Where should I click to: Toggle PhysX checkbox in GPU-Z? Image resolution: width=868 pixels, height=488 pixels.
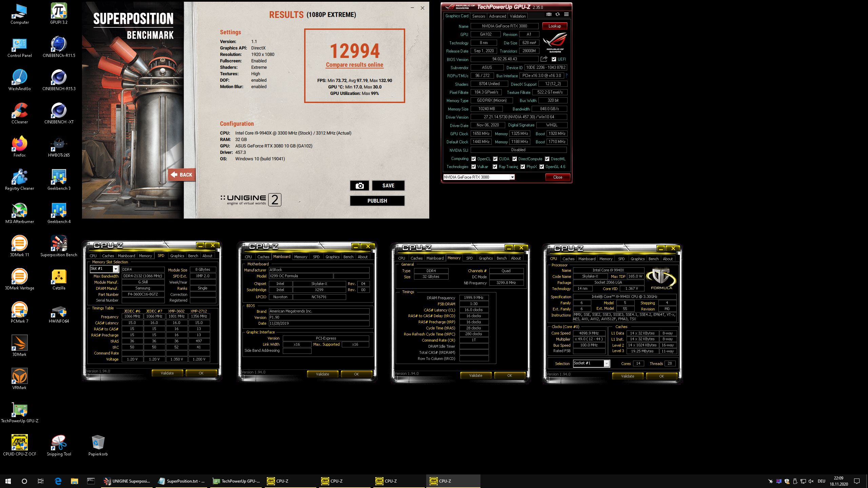point(523,167)
